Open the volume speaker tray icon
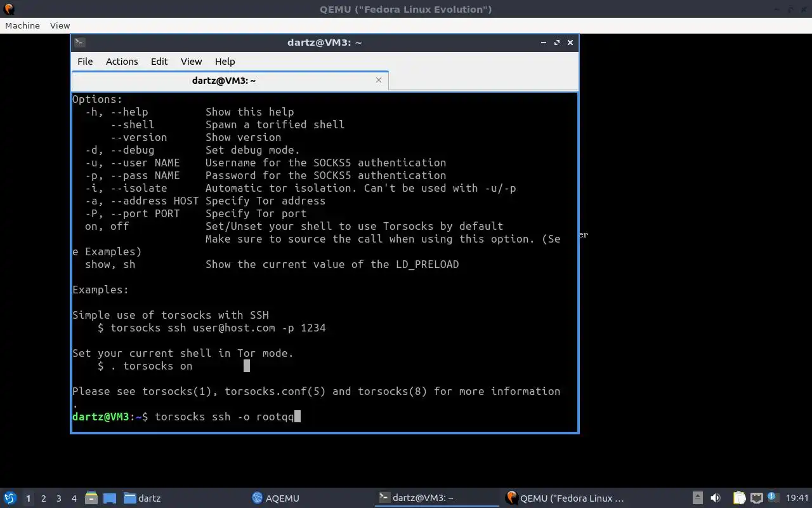 coord(716,498)
